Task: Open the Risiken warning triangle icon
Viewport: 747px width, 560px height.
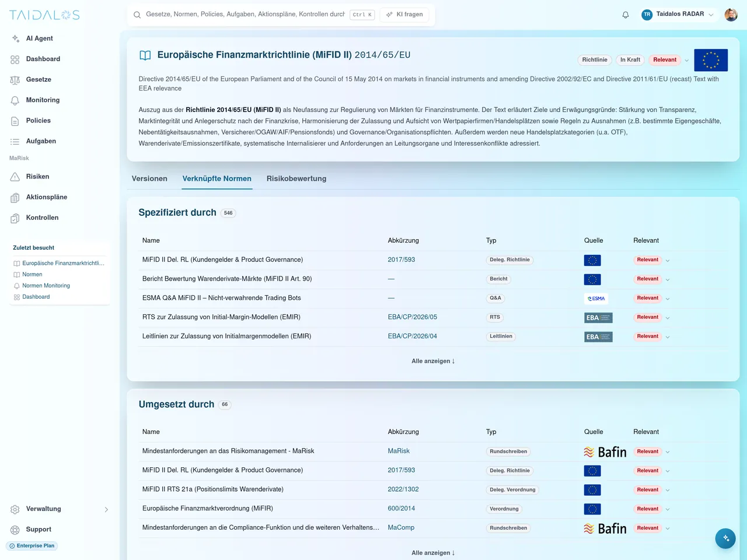Action: pos(15,177)
